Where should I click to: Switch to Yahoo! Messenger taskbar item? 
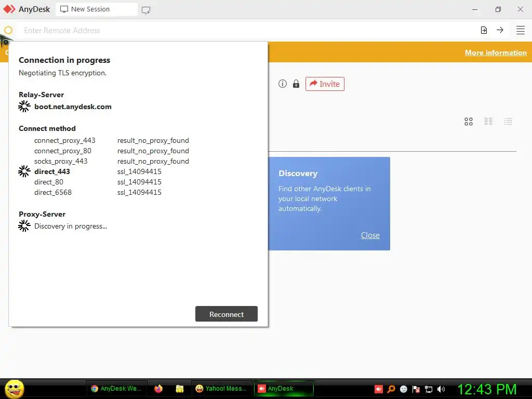pyautogui.click(x=221, y=389)
